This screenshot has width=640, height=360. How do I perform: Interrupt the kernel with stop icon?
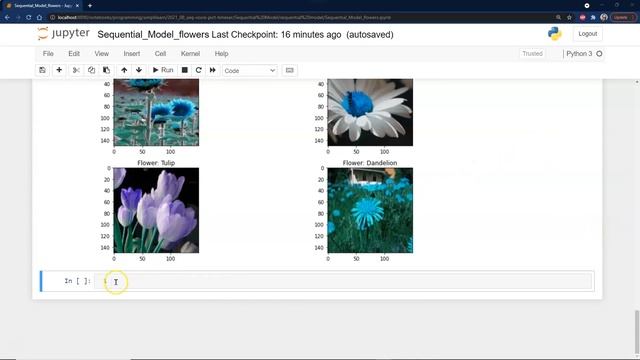(x=184, y=70)
